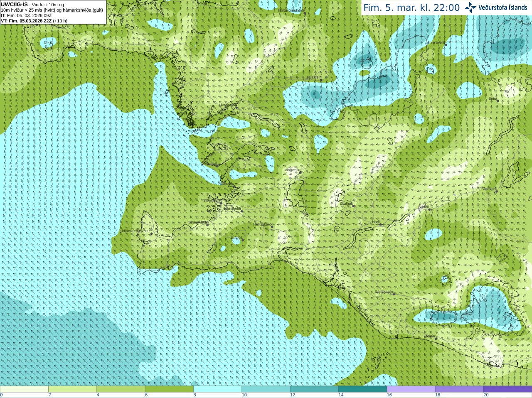Select the 2–4 m/s light green legend swatch
The height and width of the screenshot is (398, 532).
(72, 389)
